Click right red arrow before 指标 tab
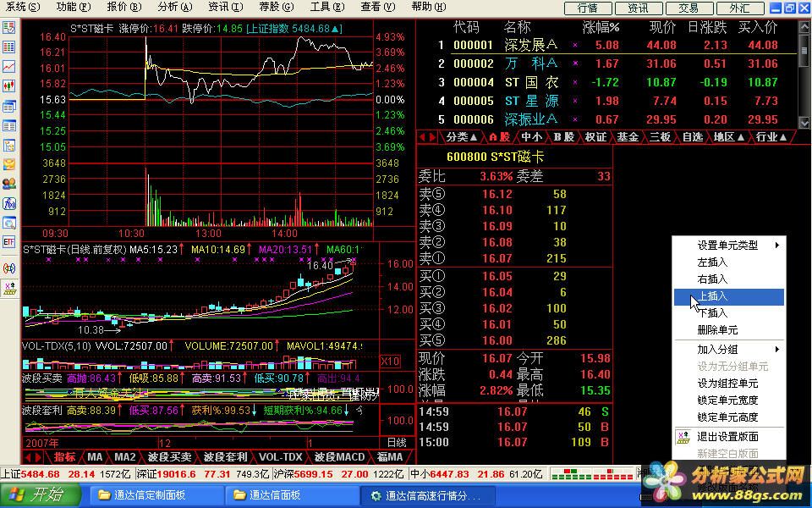812x508 pixels. click(x=38, y=457)
